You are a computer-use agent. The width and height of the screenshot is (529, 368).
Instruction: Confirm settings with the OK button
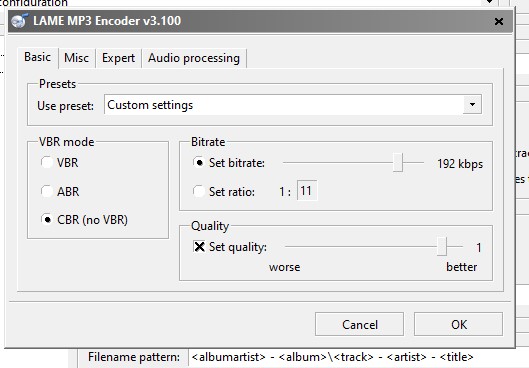pyautogui.click(x=458, y=324)
